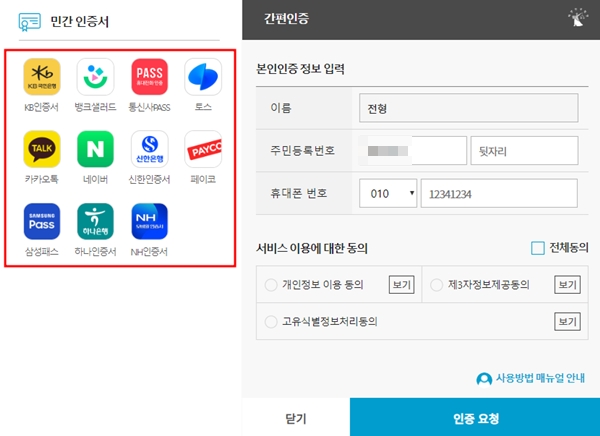Click the 이름 input field containing 전형
Screen dimensions: 600x436
coord(468,108)
